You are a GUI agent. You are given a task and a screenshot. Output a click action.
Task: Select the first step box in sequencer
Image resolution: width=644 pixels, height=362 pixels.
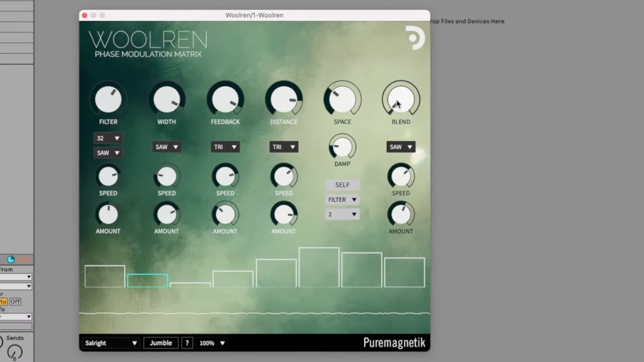tap(105, 276)
